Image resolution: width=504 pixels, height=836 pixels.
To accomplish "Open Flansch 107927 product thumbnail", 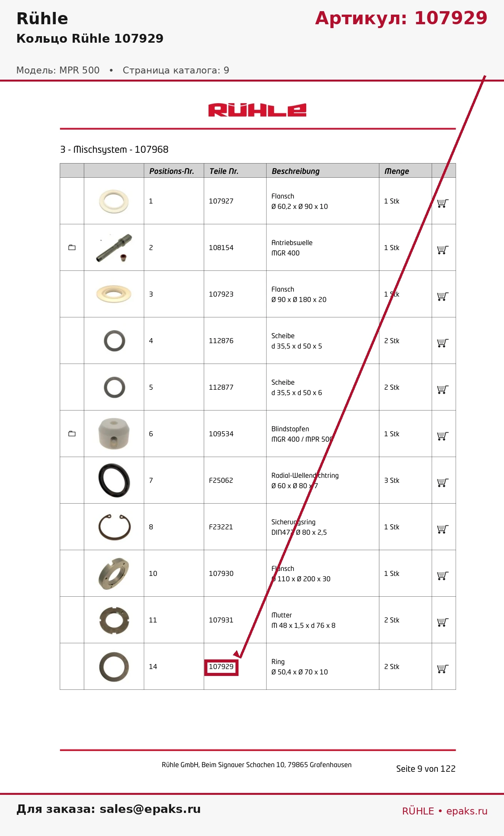I will pos(114,201).
